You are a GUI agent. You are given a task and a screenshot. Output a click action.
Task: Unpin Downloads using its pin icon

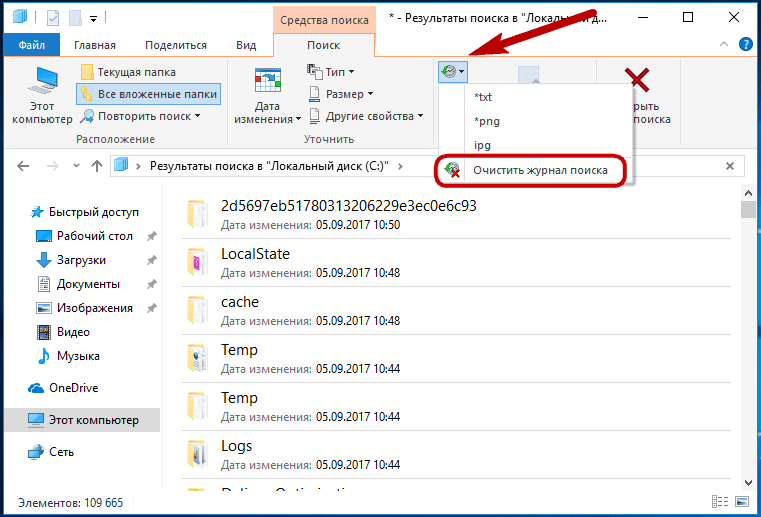click(x=151, y=260)
